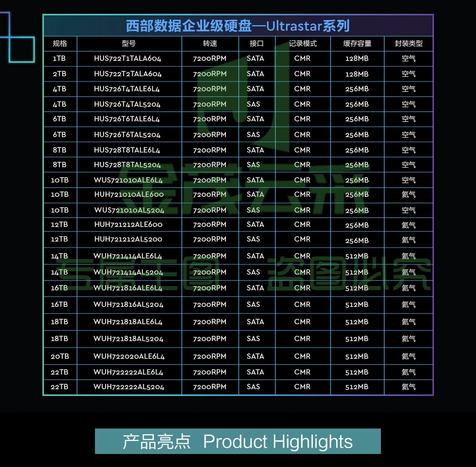The height and width of the screenshot is (467, 476).
Task: Select model HUS728T8TALE6L4
Action: [x=127, y=150]
